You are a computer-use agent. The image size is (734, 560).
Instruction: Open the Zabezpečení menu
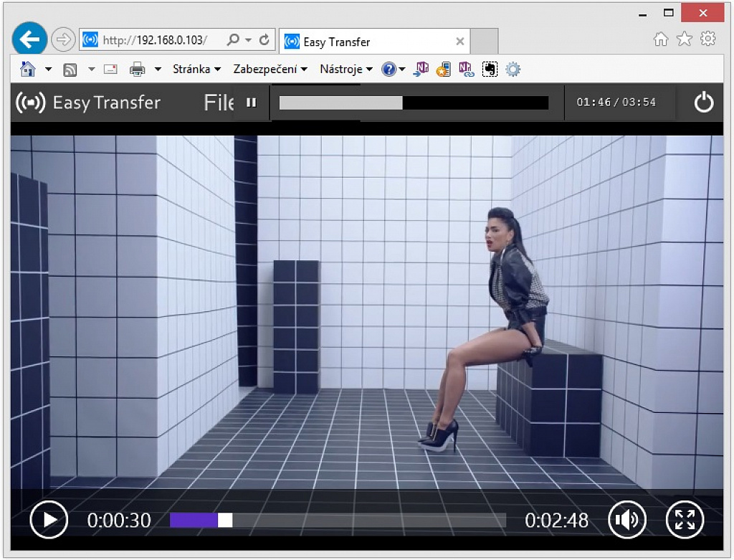point(270,70)
